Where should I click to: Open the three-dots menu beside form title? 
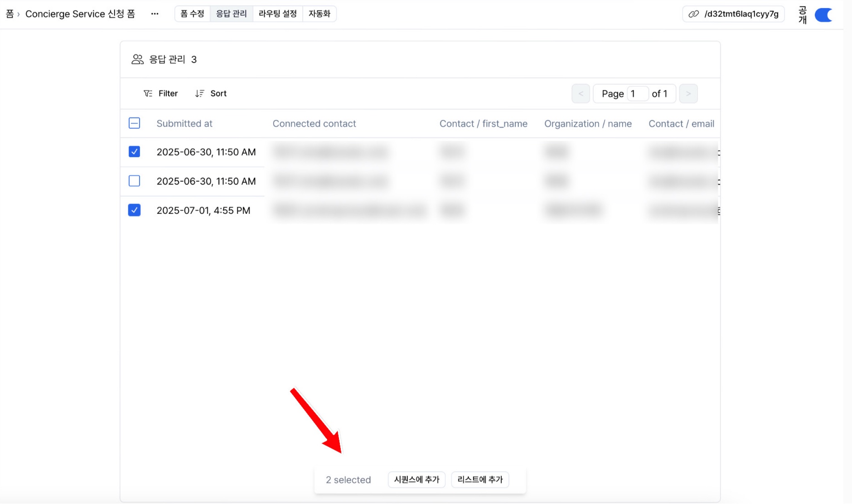[155, 14]
